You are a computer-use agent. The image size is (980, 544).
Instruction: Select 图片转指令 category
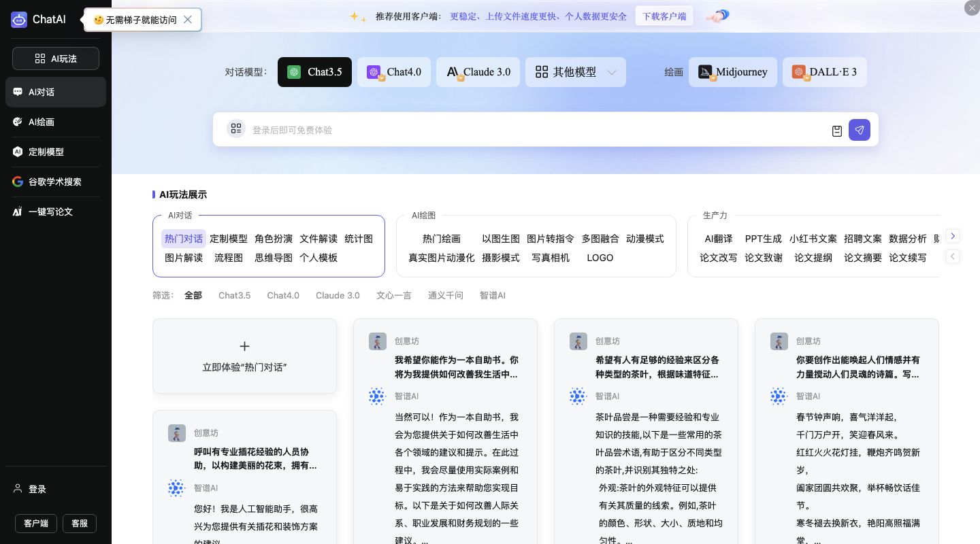(x=551, y=239)
